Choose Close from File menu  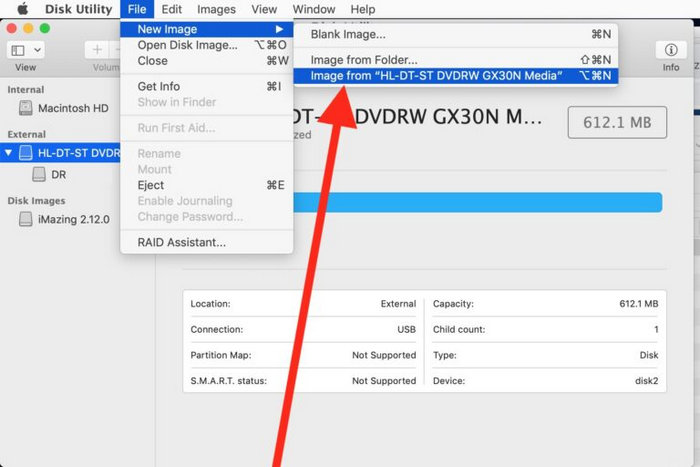[207, 61]
